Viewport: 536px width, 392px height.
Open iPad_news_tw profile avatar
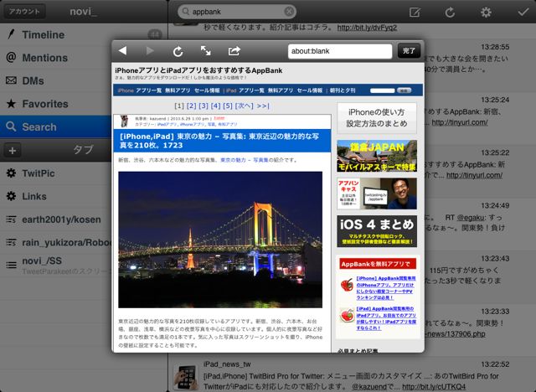[185, 377]
